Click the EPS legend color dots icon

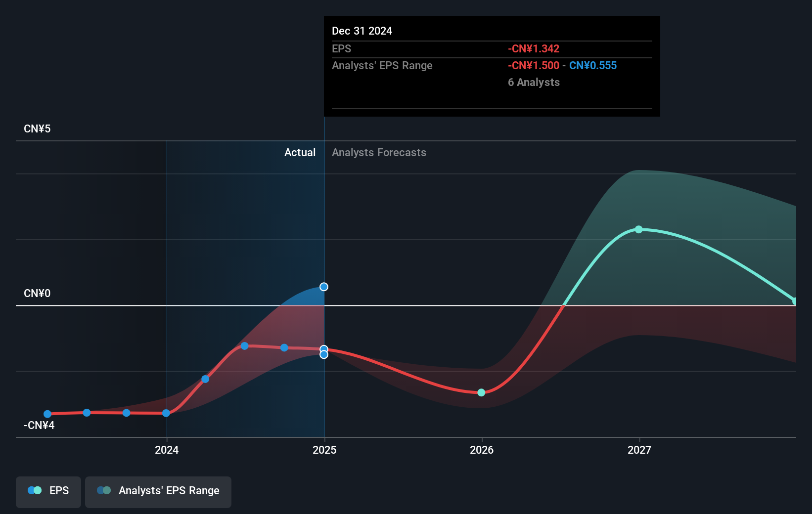[x=35, y=490]
